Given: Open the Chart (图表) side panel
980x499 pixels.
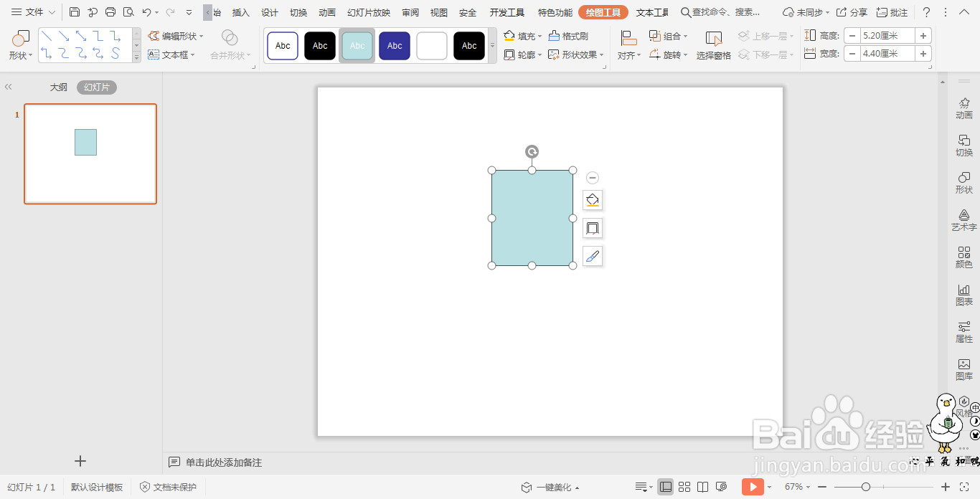Looking at the screenshot, I should 964,295.
